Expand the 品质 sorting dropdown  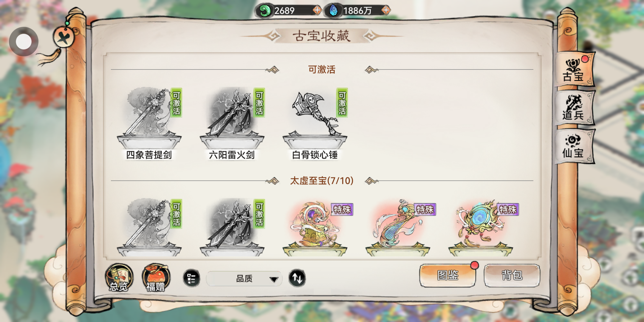click(x=244, y=278)
